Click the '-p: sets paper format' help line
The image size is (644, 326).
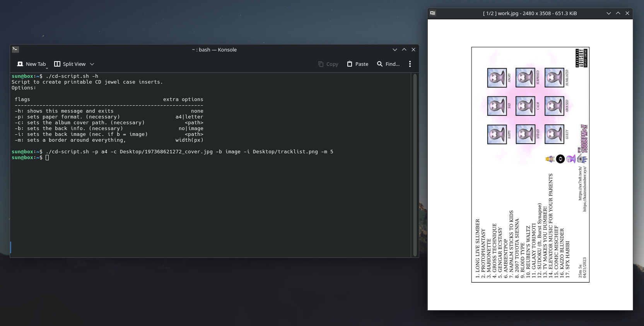[67, 117]
